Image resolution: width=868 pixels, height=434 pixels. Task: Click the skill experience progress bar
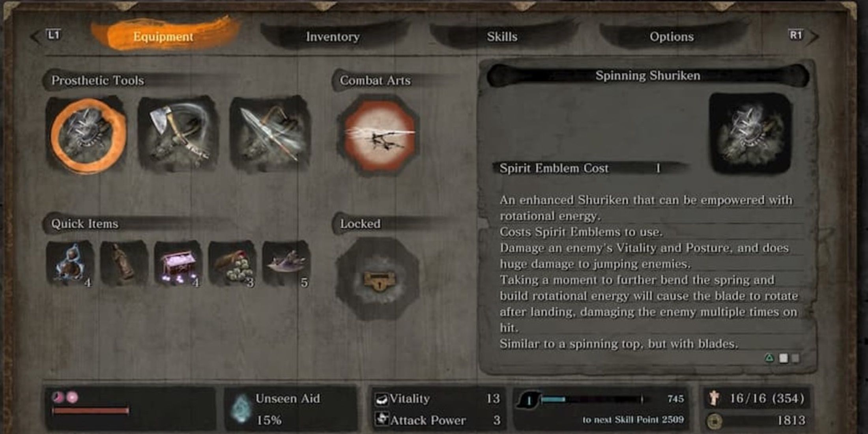click(x=592, y=400)
